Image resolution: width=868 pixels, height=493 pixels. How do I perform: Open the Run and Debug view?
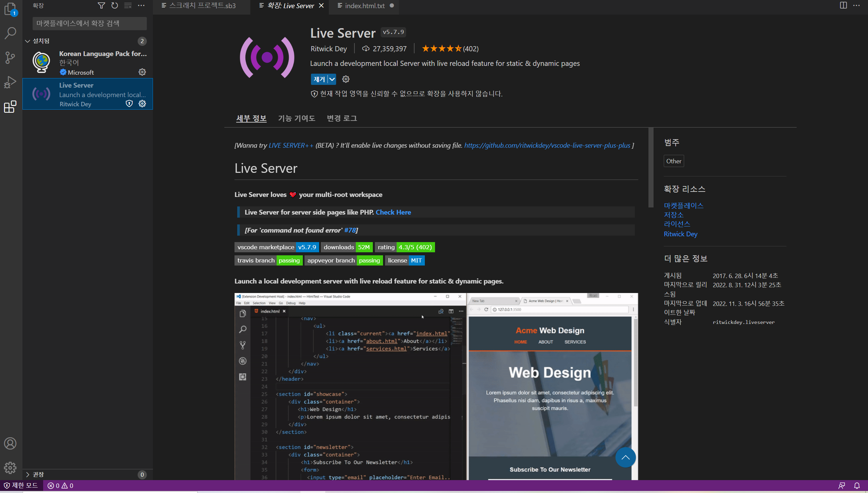coord(11,82)
